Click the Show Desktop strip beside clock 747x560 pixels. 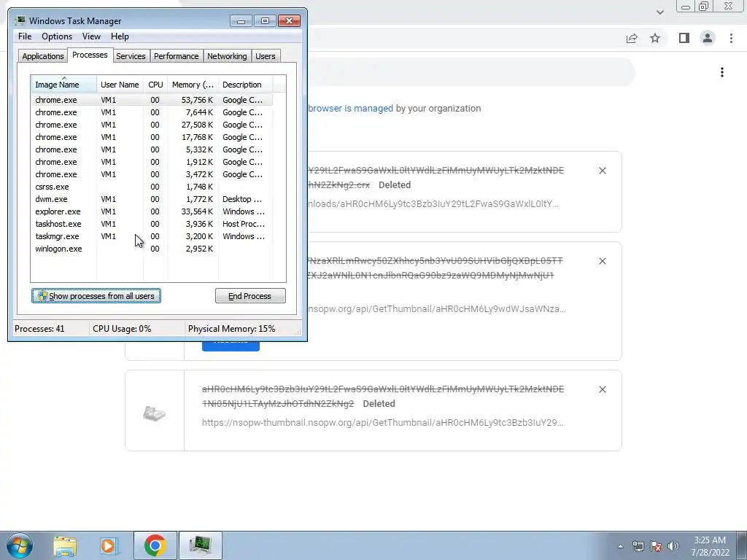(x=742, y=546)
